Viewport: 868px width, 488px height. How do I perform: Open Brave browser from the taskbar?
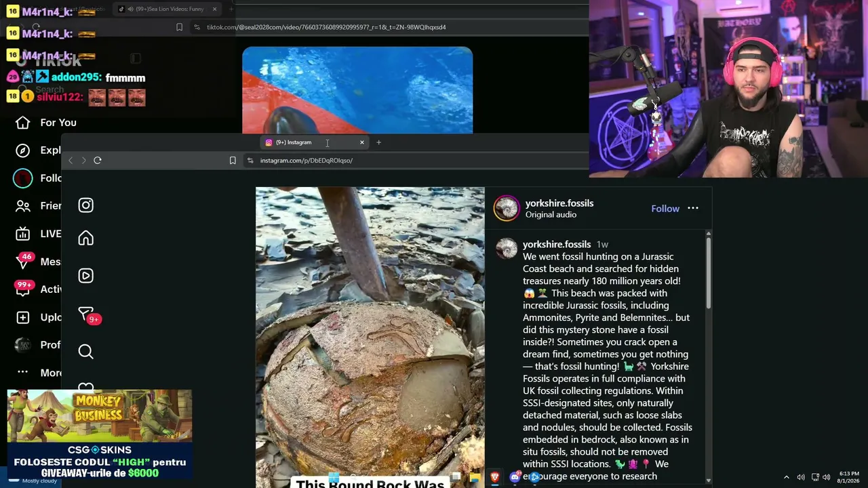(495, 477)
